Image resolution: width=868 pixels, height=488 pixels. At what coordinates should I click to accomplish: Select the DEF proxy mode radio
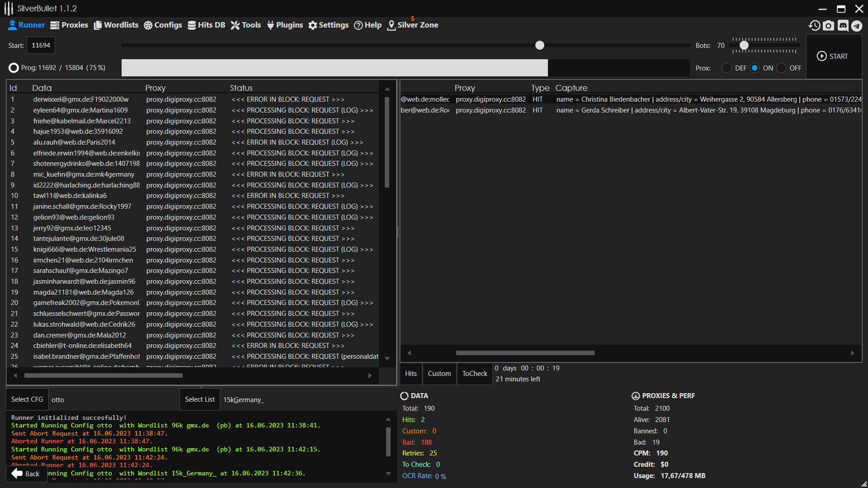click(727, 68)
